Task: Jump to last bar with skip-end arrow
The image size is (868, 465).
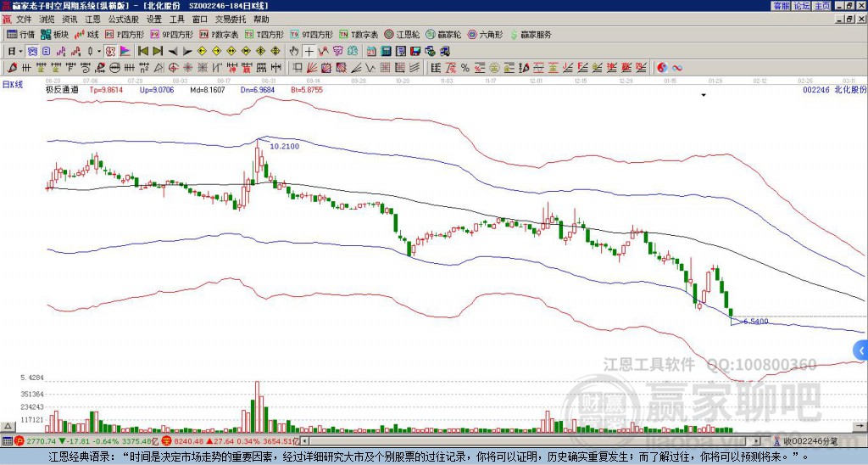Action: (158, 52)
